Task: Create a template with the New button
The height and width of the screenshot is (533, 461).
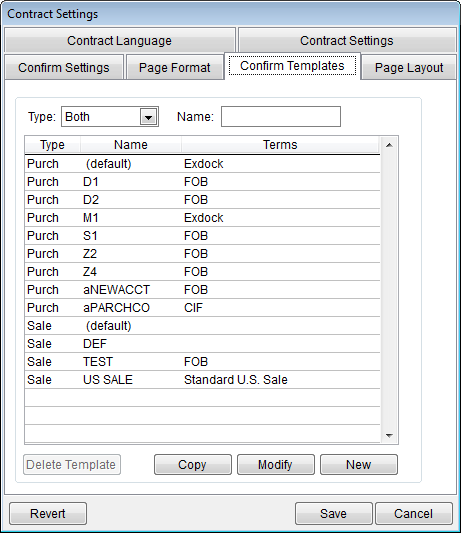Action: tap(359, 464)
